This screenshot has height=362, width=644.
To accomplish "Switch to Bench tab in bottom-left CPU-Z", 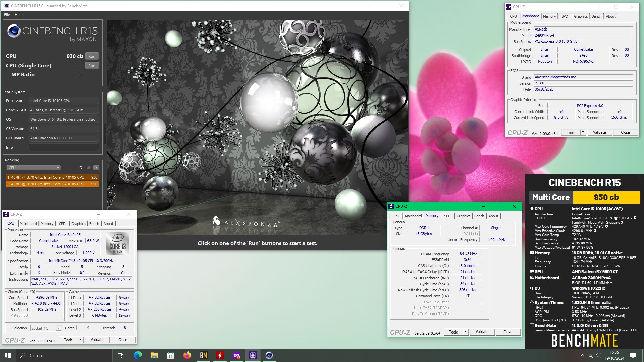I will (94, 224).
